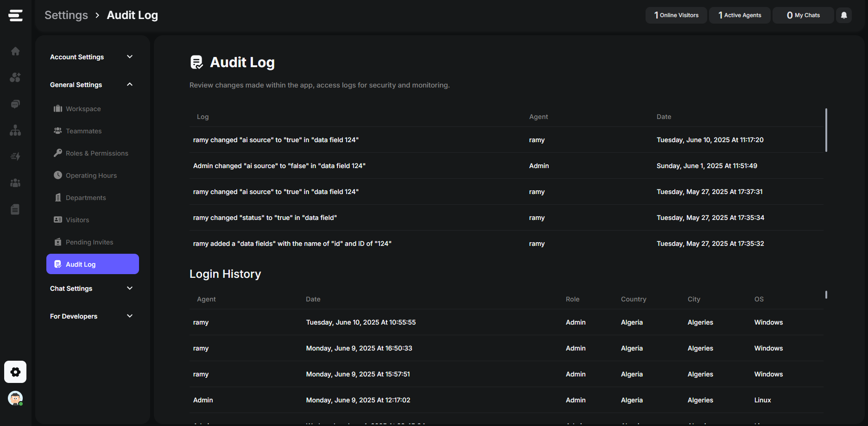The width and height of the screenshot is (868, 426).
Task: Click the Audit Log heading icon
Action: 196,62
